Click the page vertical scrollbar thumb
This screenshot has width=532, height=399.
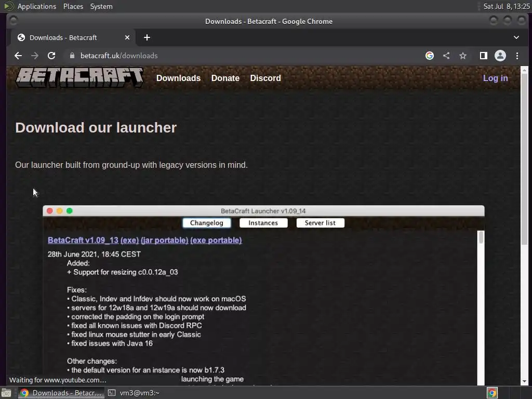tap(524, 159)
